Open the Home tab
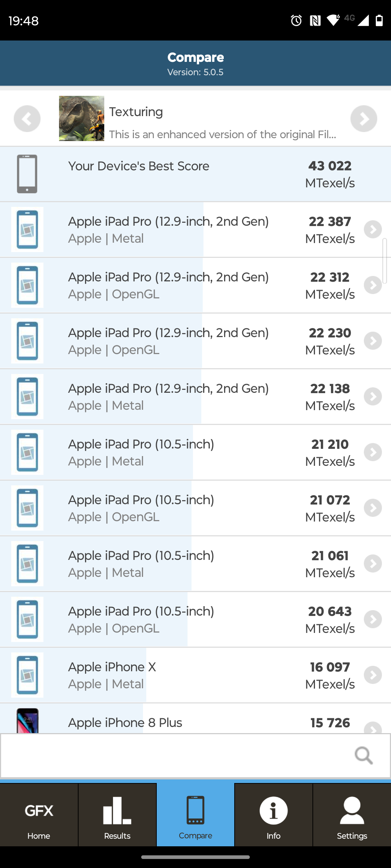Viewport: 391px width, 868px height. pos(39,815)
